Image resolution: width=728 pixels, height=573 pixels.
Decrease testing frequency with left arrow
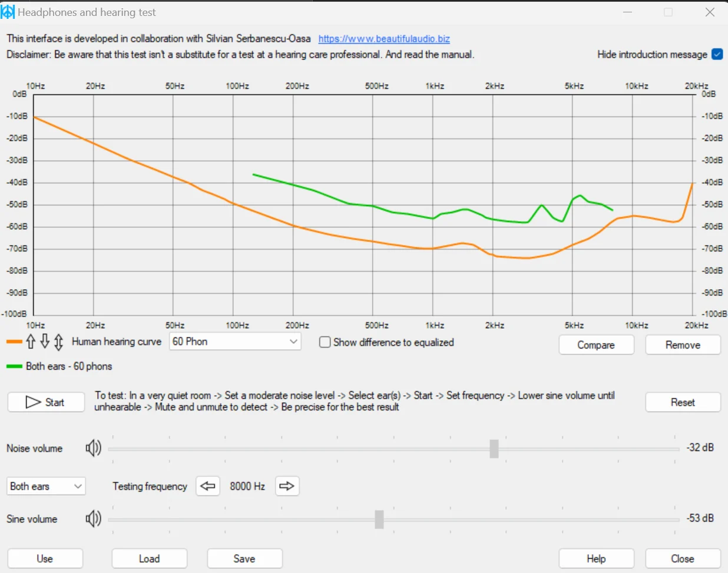[x=208, y=486]
